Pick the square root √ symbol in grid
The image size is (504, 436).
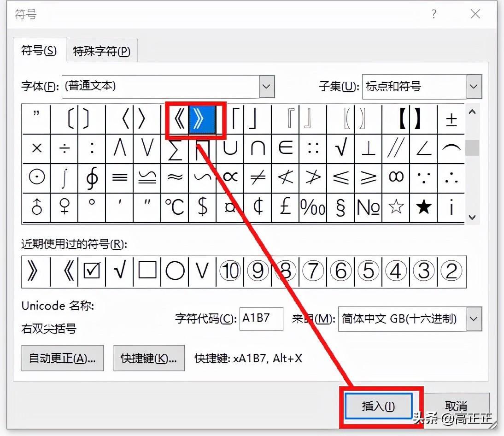coord(341,148)
